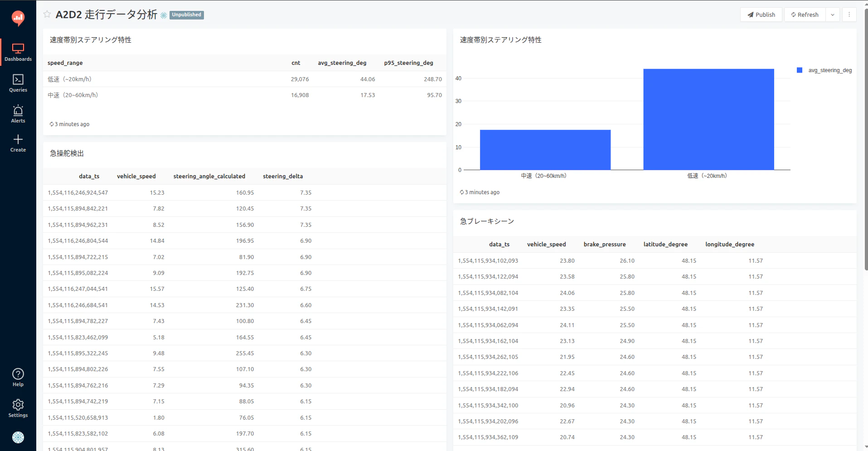Click cnt value 29,076

click(x=300, y=79)
